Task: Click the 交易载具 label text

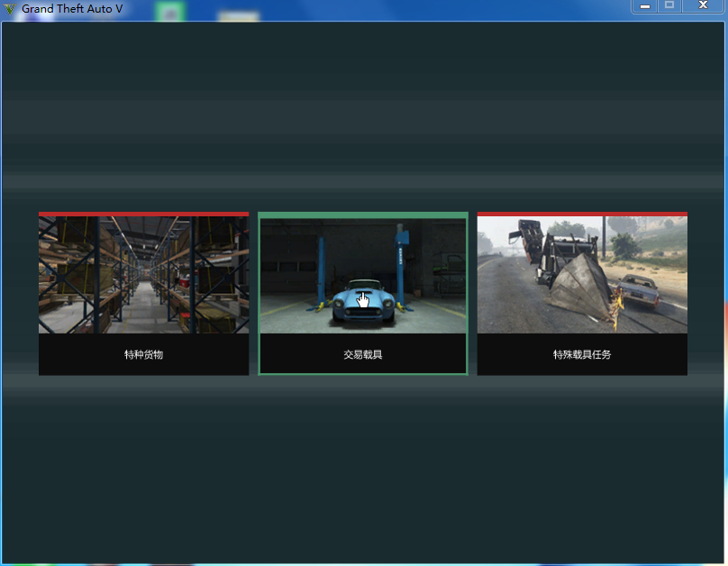Action: coord(362,355)
